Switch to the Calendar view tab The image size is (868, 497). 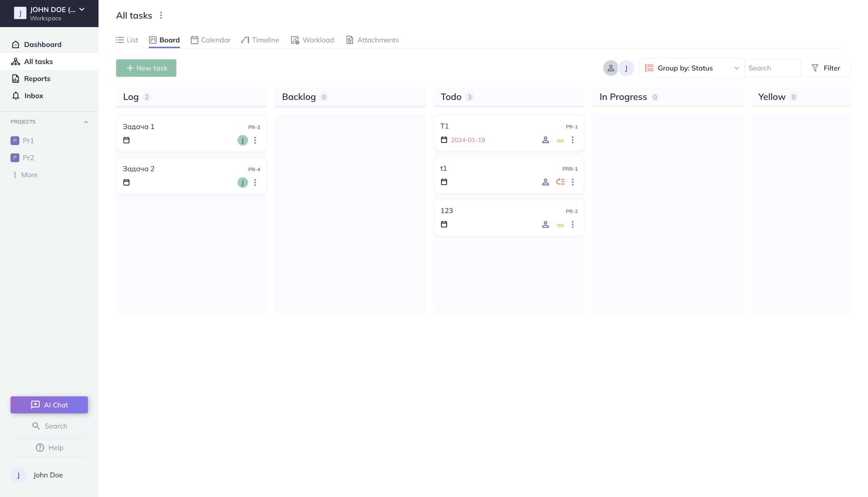[211, 40]
